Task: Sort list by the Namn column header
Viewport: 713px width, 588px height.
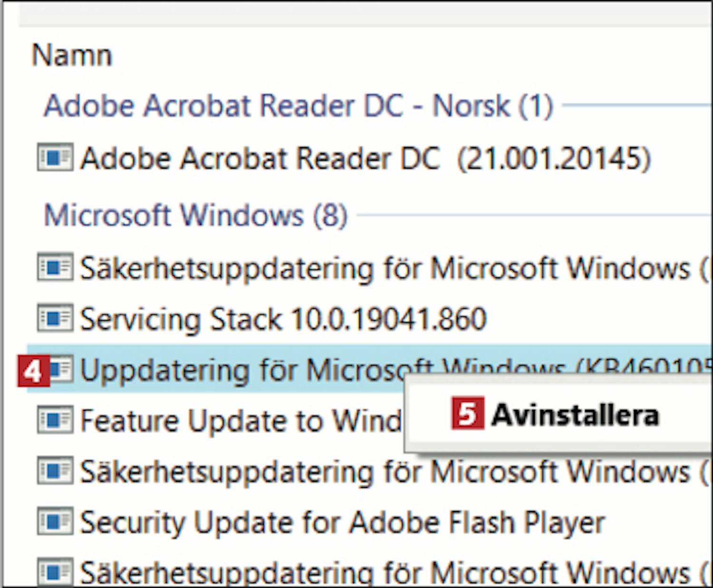Action: click(x=72, y=56)
